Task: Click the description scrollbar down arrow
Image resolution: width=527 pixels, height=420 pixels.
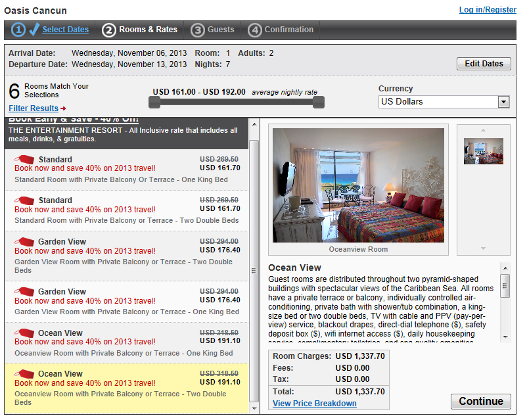Action: point(505,337)
